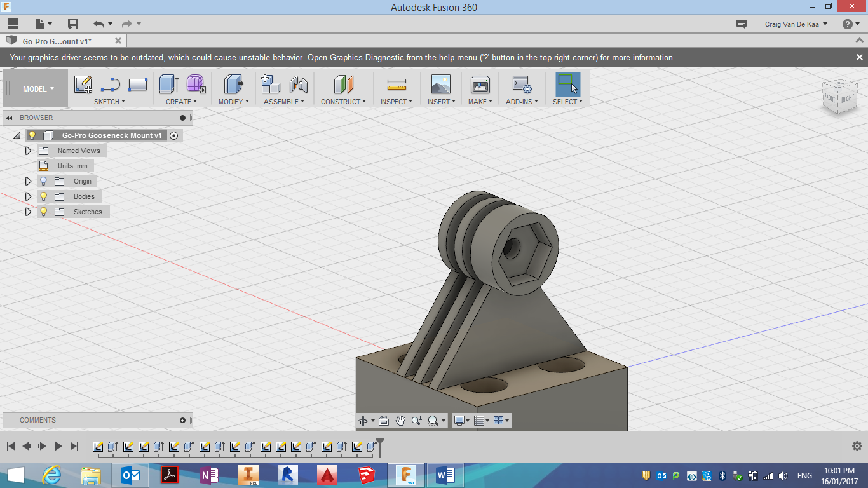Expand the Comments panel plus button
The image size is (868, 488).
[183, 420]
